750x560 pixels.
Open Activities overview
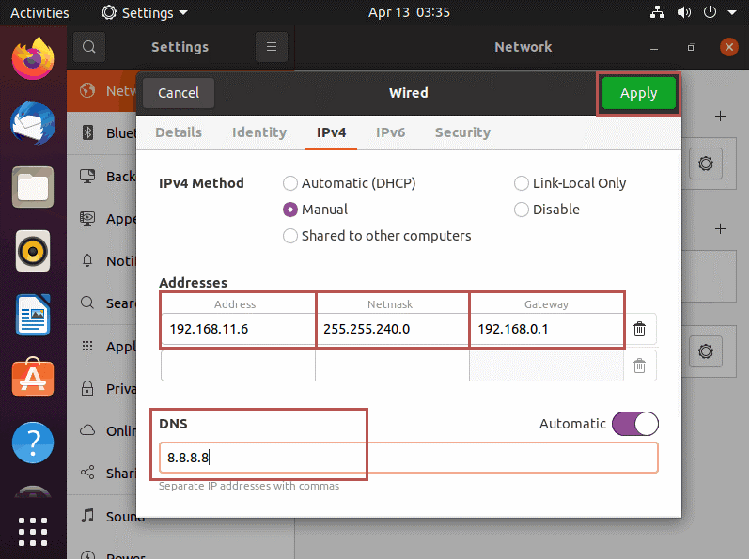pyautogui.click(x=39, y=12)
